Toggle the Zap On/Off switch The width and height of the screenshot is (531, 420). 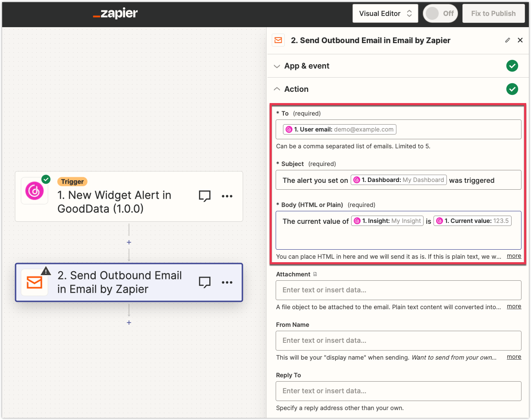(440, 13)
